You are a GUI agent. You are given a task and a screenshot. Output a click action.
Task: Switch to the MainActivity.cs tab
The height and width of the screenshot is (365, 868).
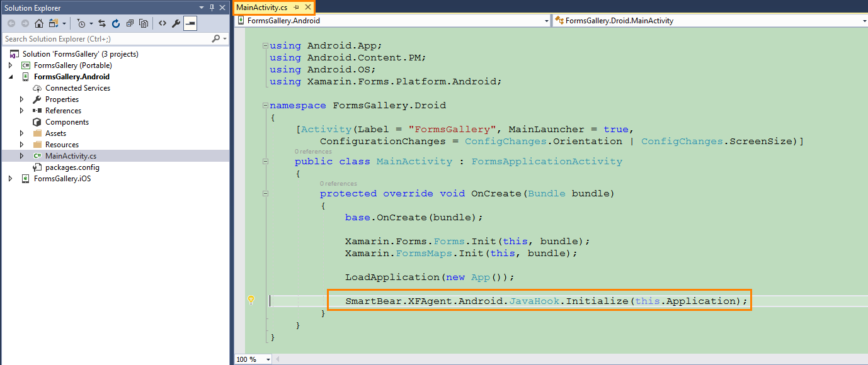tap(262, 7)
